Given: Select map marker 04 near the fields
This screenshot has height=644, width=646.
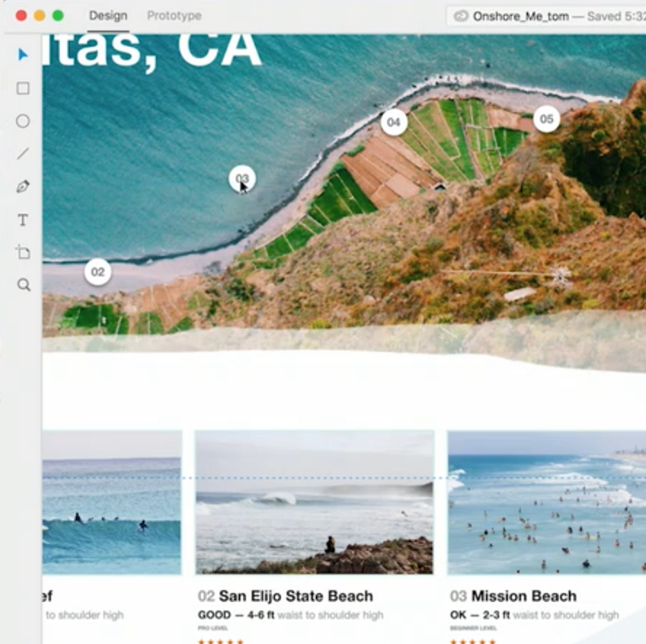Looking at the screenshot, I should (x=394, y=122).
